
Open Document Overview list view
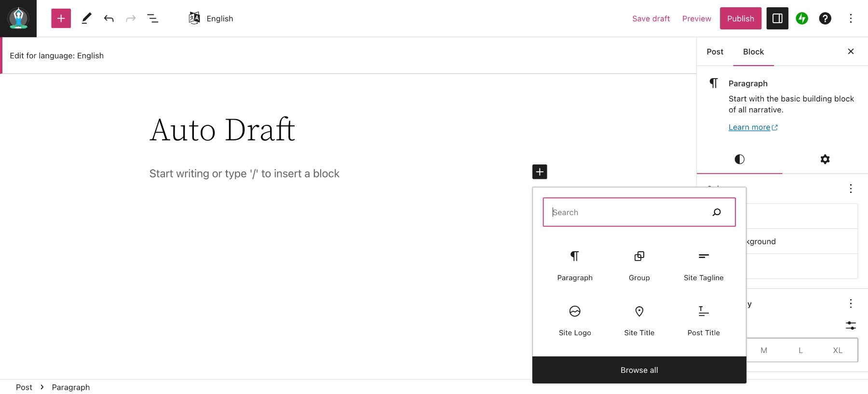click(152, 18)
